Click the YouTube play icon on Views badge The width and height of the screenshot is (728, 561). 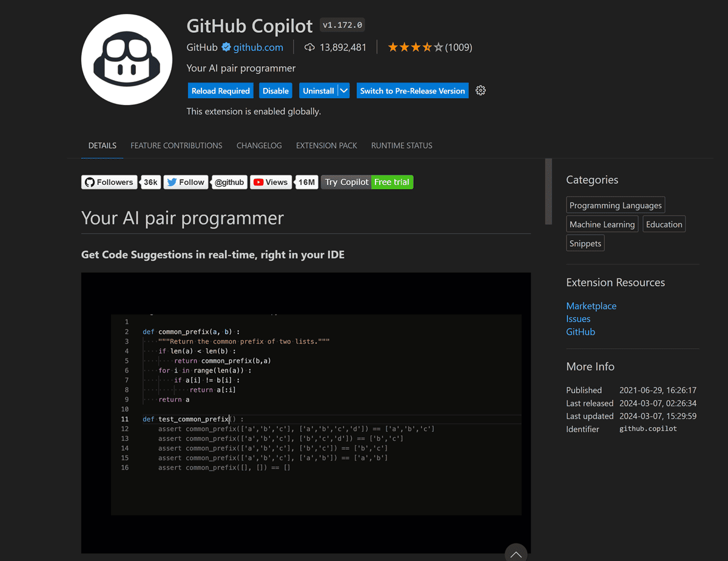(x=257, y=182)
